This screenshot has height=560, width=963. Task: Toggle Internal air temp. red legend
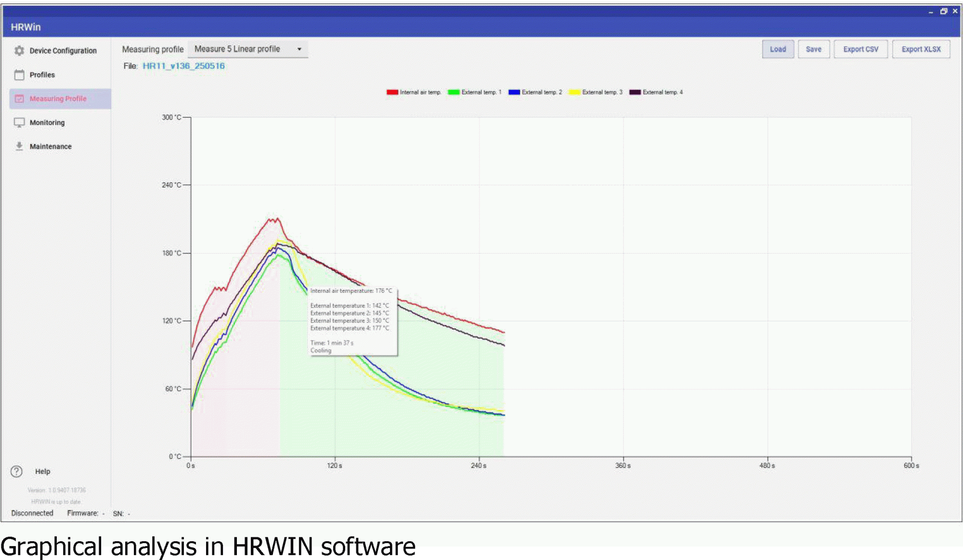tap(392, 92)
